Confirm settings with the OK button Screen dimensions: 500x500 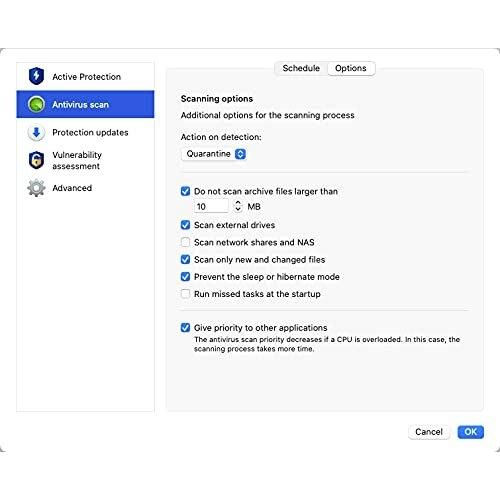(470, 432)
